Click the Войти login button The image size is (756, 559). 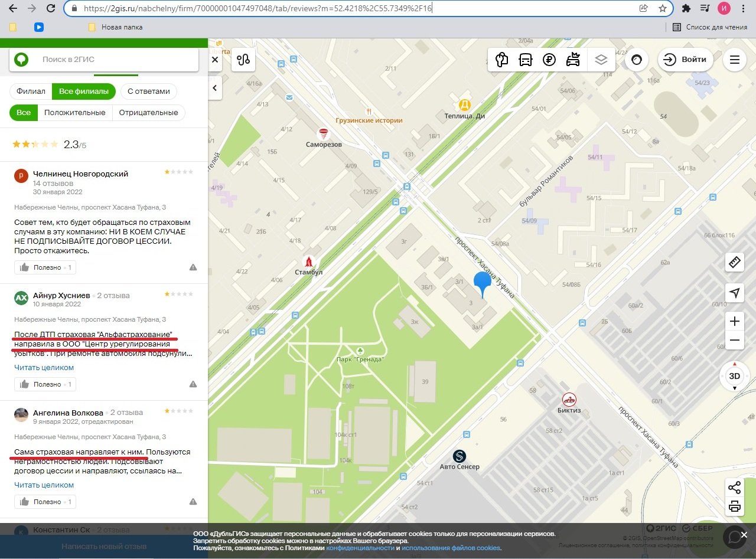[x=685, y=60]
